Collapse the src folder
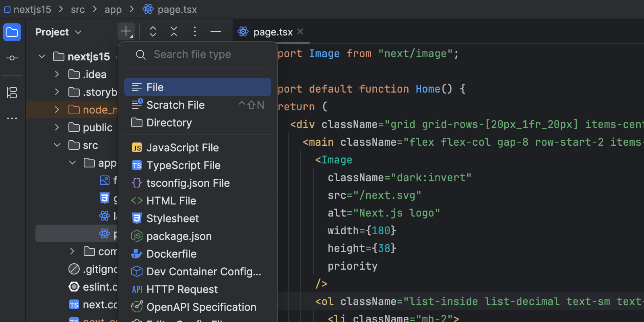Screen dimensions: 644x322 pyautogui.click(x=57, y=145)
